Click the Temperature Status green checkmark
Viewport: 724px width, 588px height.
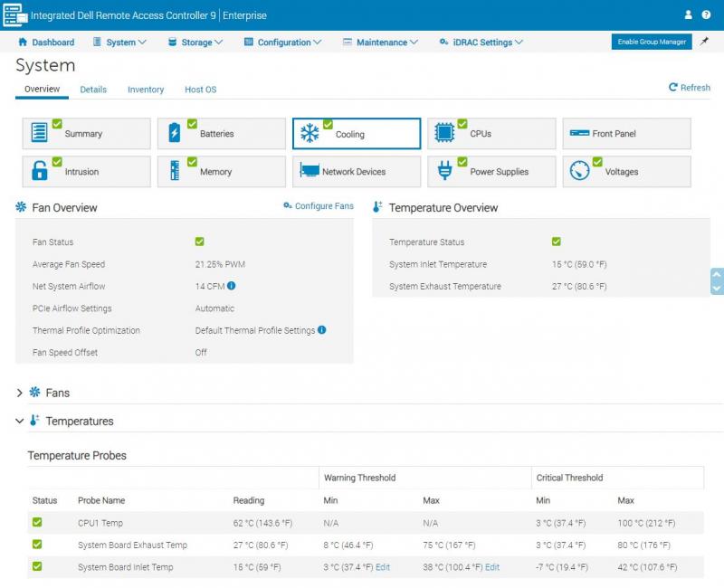tap(557, 242)
